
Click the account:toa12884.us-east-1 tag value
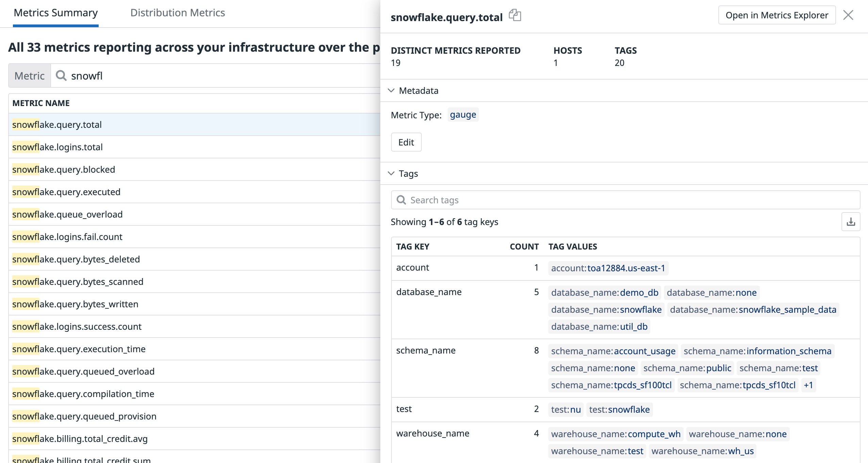pos(608,268)
